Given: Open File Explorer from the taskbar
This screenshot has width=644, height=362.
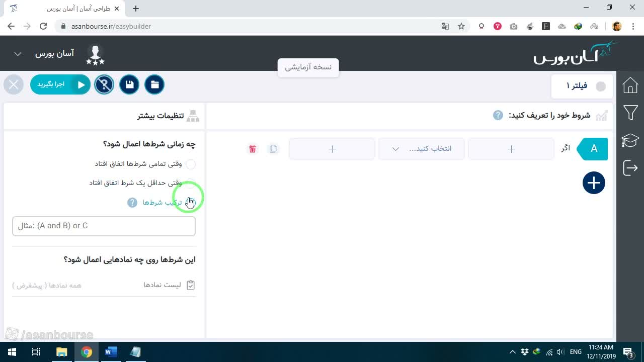Looking at the screenshot, I should 61,352.
